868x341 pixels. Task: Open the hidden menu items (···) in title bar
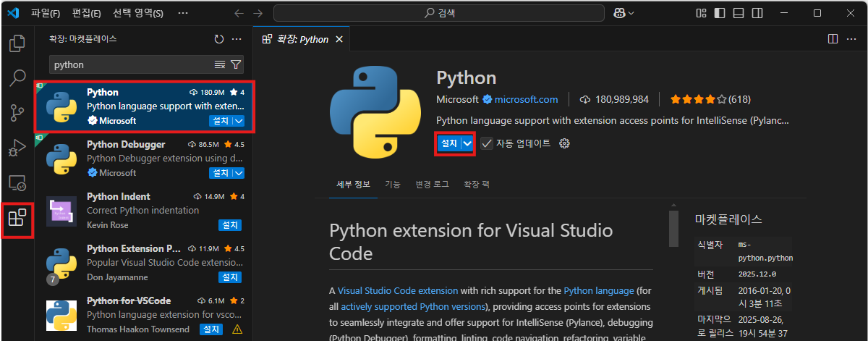[183, 13]
